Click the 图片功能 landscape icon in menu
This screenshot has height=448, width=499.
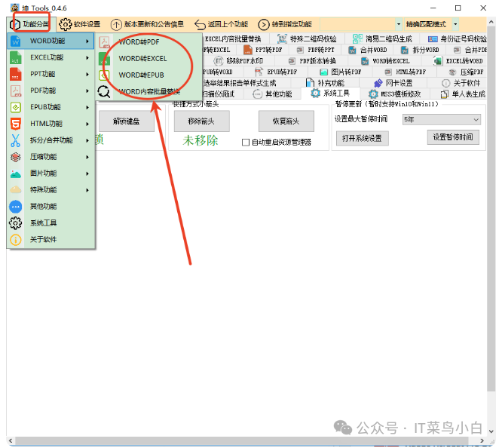[x=15, y=173]
